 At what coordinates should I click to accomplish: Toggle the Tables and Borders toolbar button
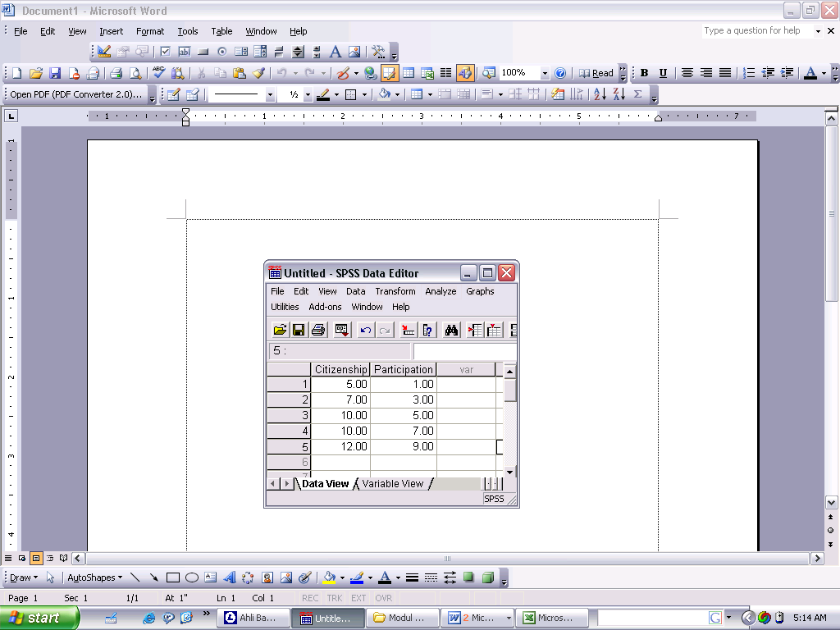(x=389, y=73)
